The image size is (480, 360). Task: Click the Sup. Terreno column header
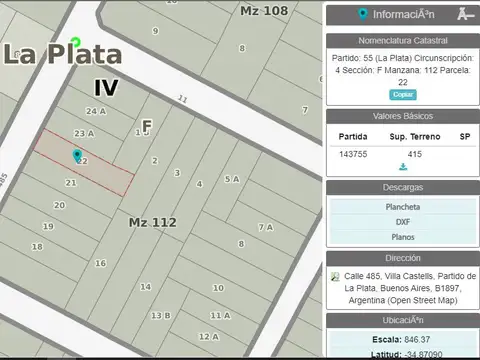pos(415,137)
